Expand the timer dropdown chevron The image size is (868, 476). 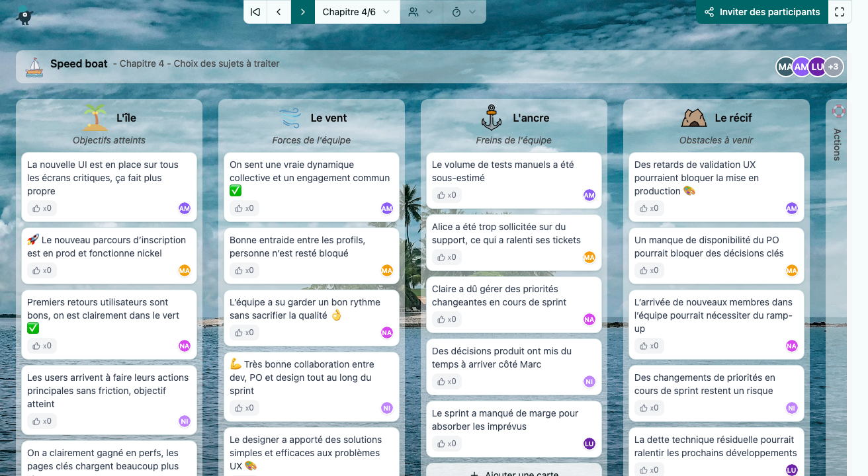(x=472, y=12)
